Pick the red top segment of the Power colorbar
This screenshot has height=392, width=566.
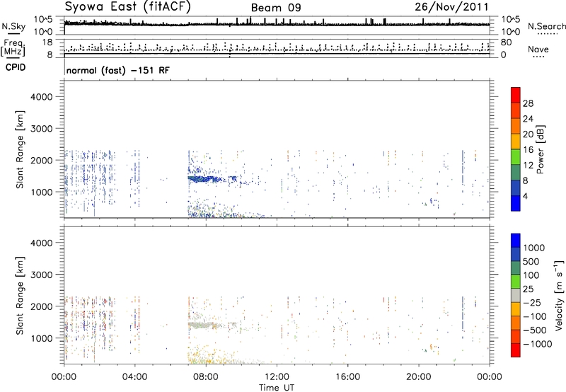tap(516, 95)
